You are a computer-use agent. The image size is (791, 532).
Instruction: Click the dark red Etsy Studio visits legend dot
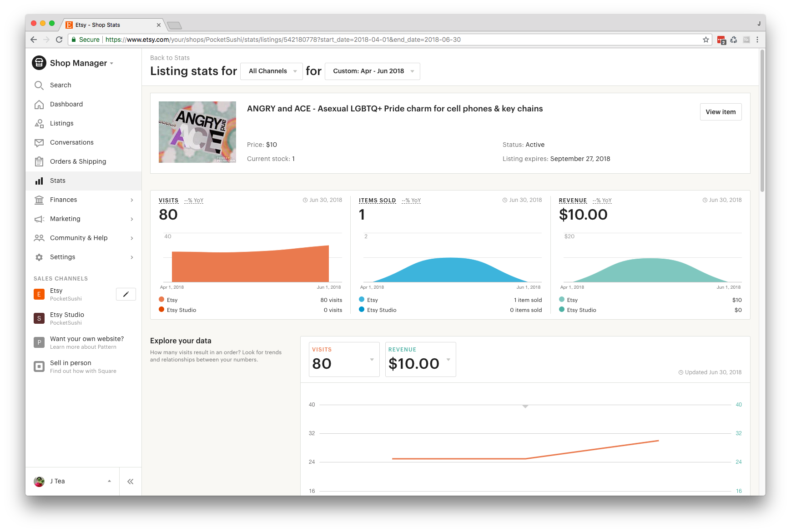[x=161, y=310]
